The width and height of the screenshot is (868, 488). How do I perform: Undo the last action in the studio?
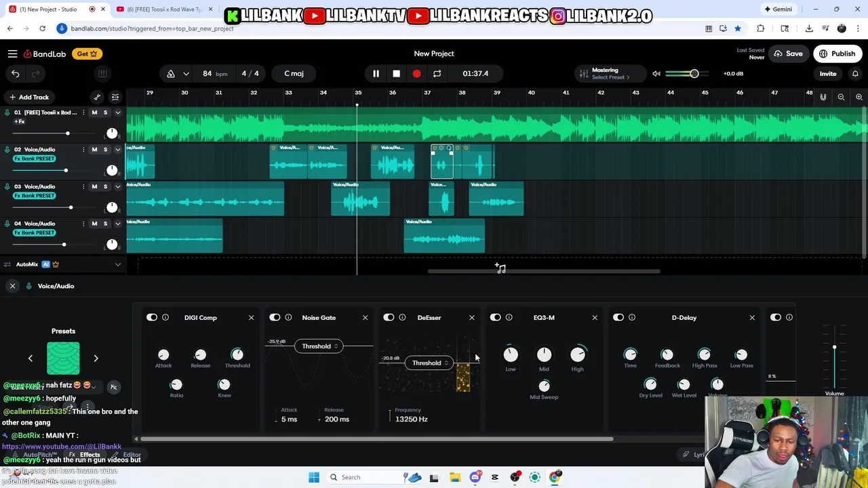(x=15, y=73)
